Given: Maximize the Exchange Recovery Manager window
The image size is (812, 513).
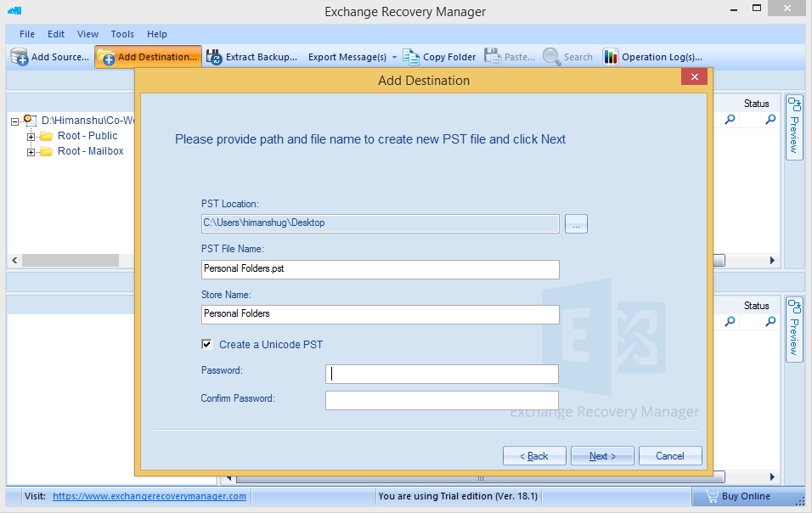Looking at the screenshot, I should [x=757, y=8].
